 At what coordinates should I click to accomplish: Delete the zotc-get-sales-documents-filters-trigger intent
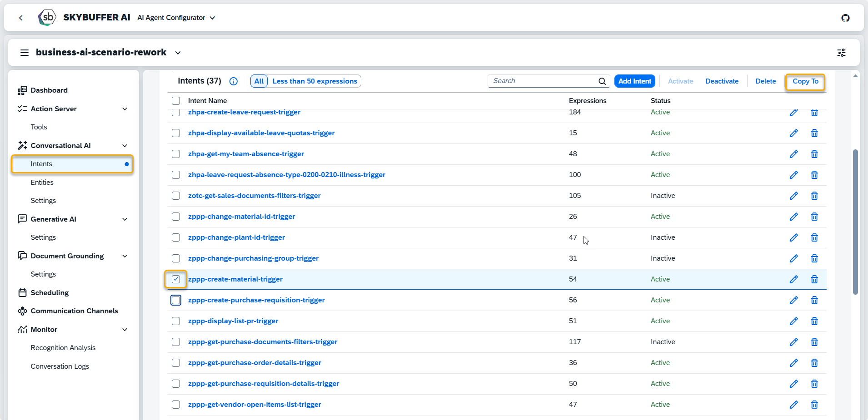[814, 196]
